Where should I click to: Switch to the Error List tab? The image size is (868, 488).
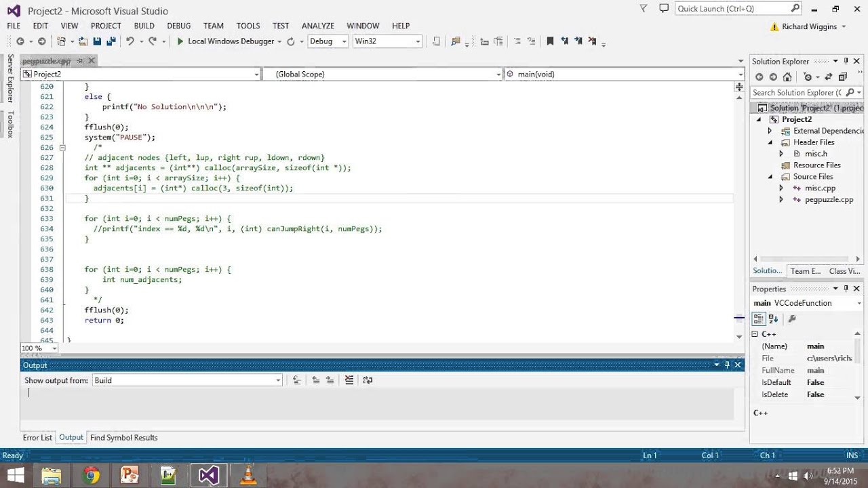37,437
